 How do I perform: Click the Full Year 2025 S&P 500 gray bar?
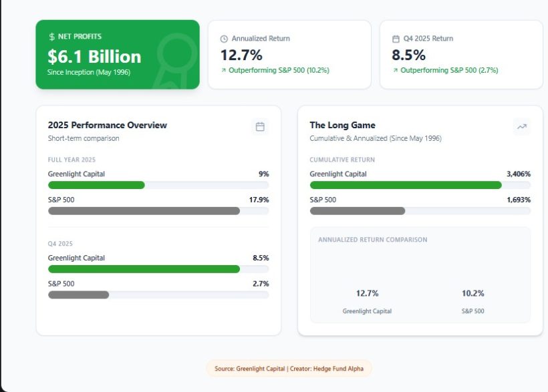[x=144, y=211]
